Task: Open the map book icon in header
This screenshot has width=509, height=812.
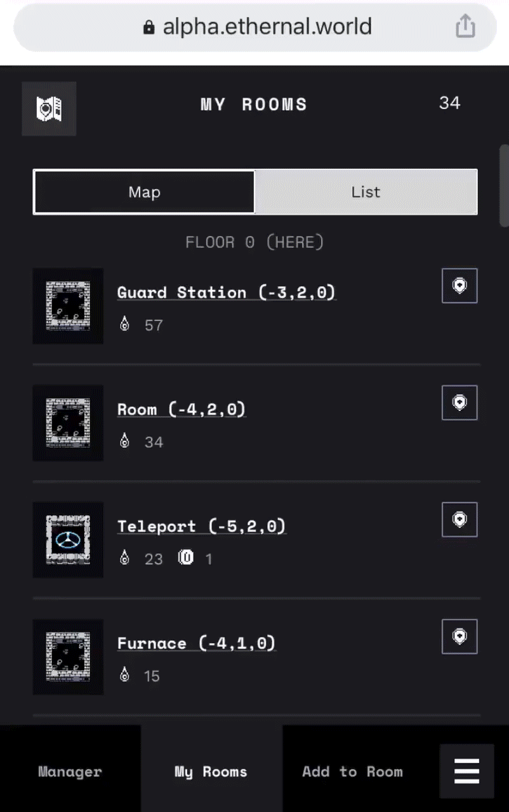Action: click(x=49, y=108)
